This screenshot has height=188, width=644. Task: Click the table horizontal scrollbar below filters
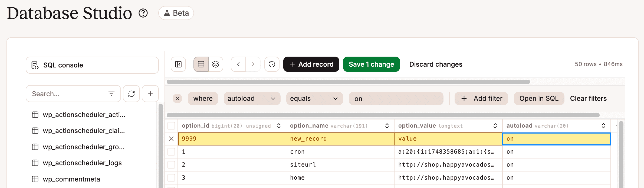[383, 115]
